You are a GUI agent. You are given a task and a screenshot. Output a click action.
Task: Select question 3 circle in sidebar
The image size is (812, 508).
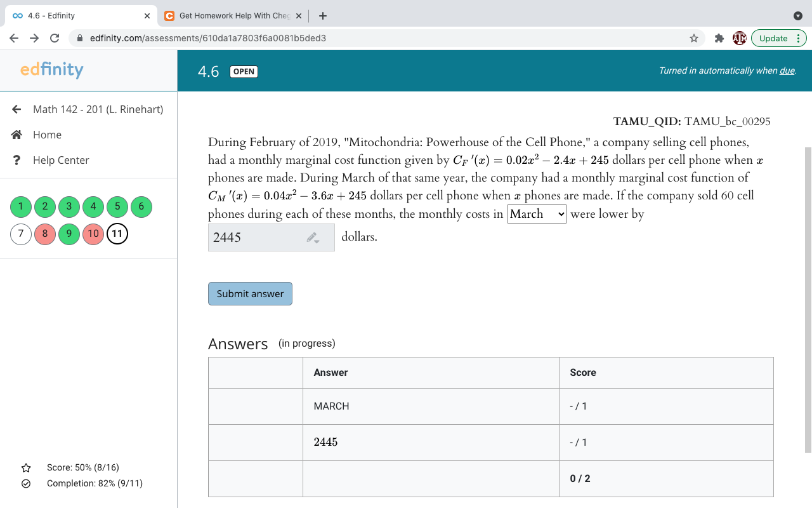coord(69,206)
